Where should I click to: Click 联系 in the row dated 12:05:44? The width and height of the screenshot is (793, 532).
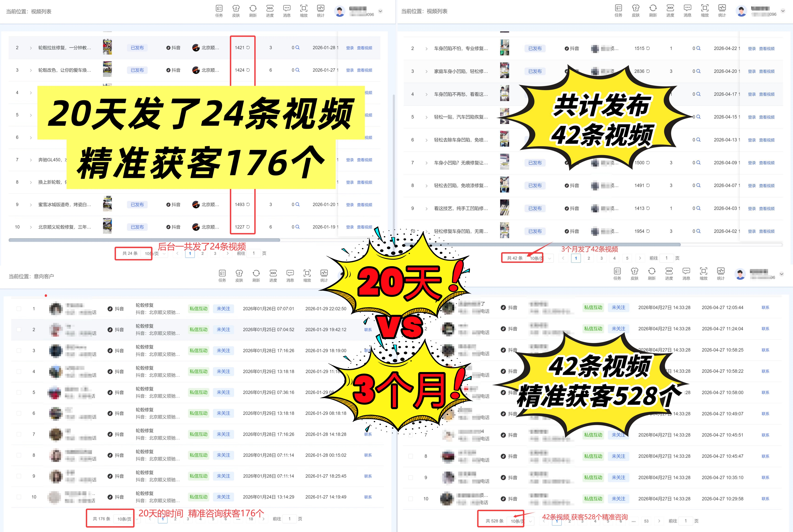click(765, 307)
